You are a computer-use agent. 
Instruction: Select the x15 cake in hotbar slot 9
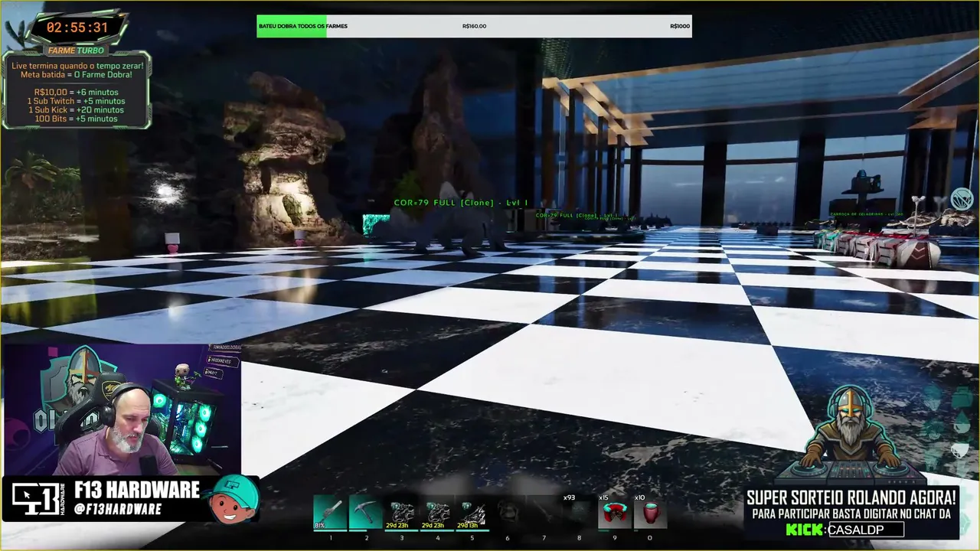pyautogui.click(x=614, y=513)
